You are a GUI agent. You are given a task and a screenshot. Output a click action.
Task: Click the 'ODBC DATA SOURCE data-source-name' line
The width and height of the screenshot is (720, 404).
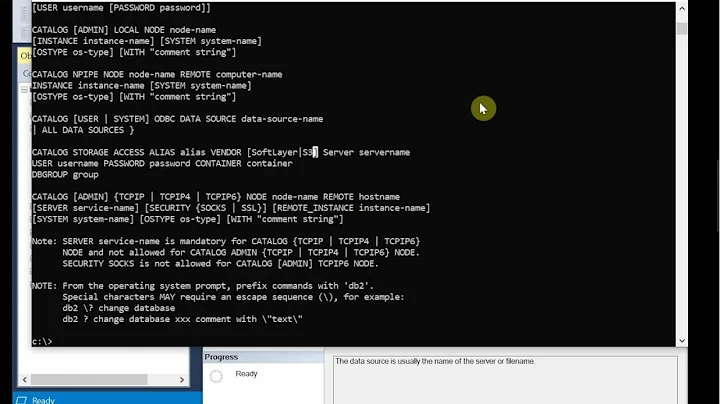(x=177, y=119)
